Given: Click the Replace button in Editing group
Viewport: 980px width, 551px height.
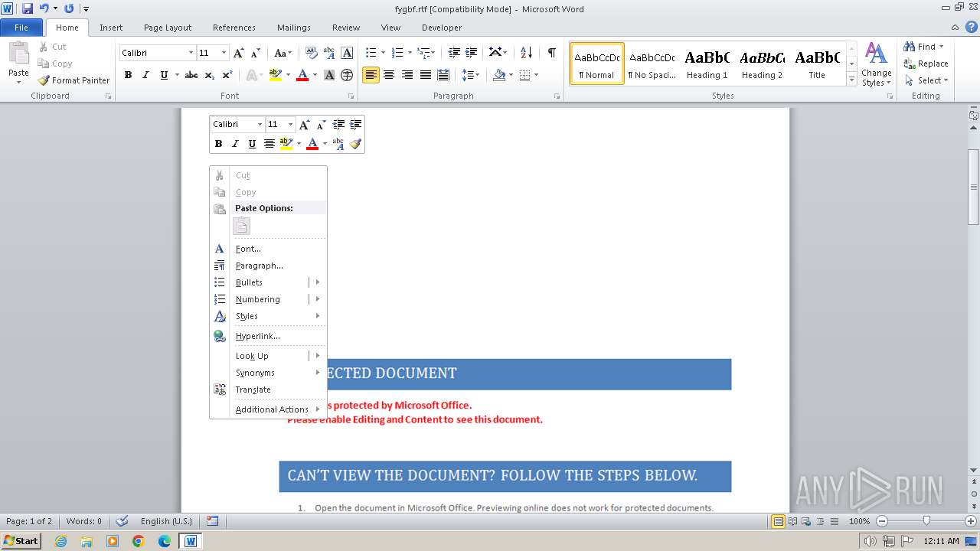Looking at the screenshot, I should click(x=926, y=64).
